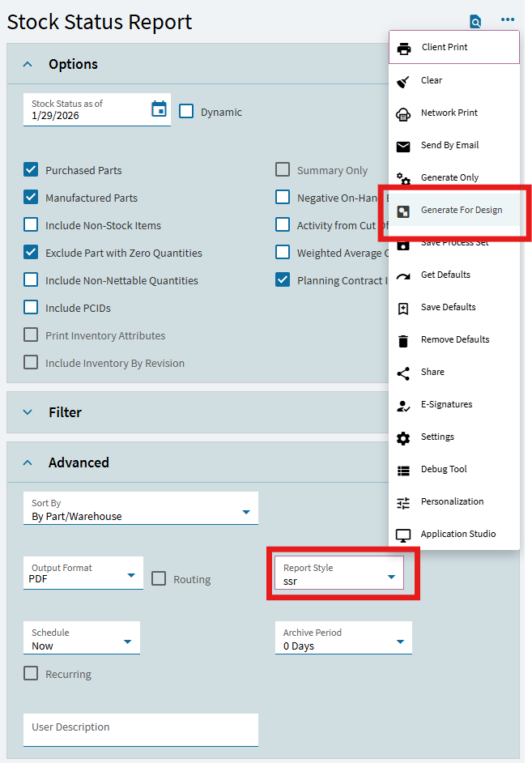Choose Save Defaults from the menu
532x763 pixels.
pos(448,308)
